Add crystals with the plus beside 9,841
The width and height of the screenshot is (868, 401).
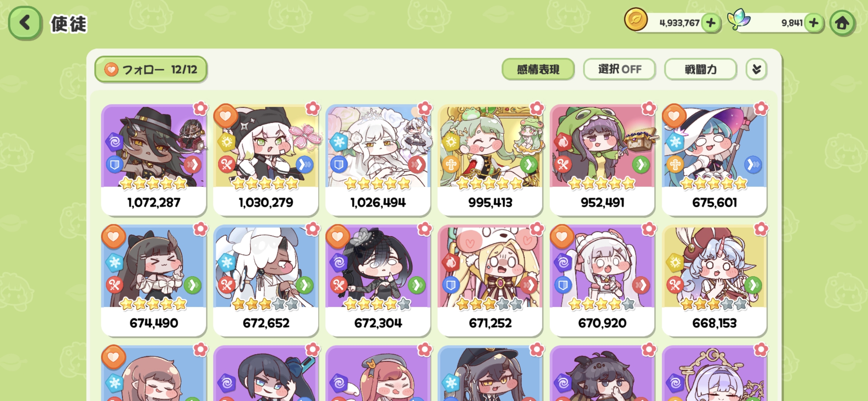[814, 23]
